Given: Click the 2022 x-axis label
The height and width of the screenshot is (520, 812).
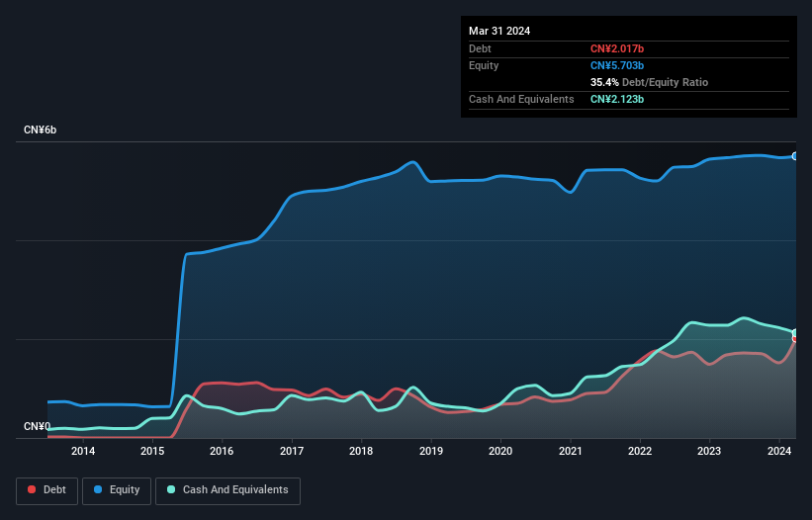Looking at the screenshot, I should click(x=640, y=451).
